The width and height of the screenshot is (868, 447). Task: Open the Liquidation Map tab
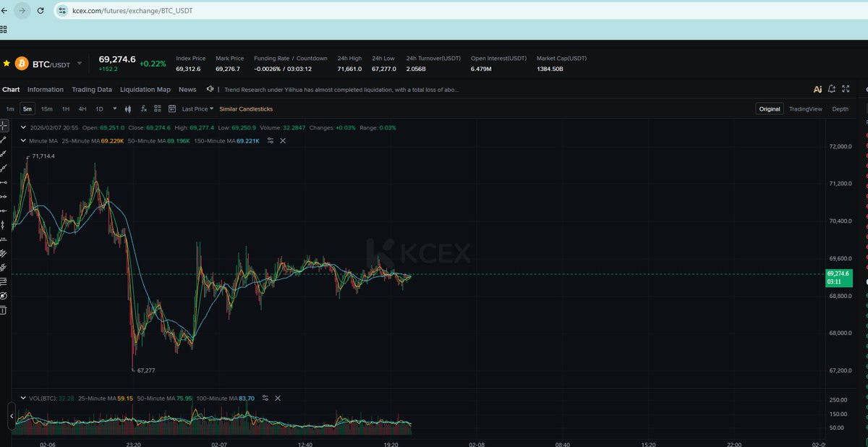pos(145,90)
